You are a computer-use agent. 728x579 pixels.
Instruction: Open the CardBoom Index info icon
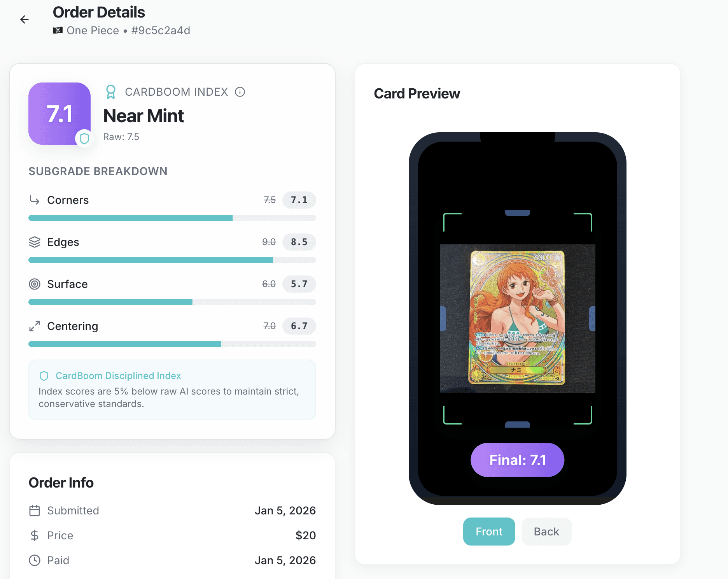point(240,92)
